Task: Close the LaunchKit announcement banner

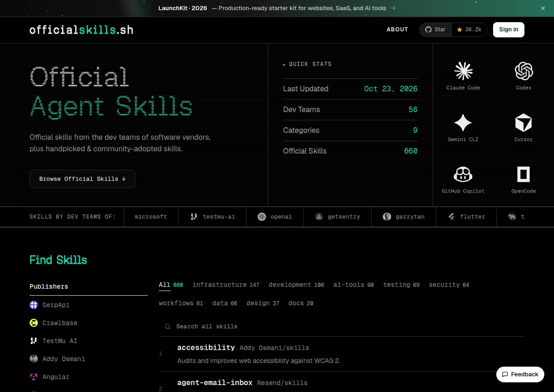Action: pos(543,8)
